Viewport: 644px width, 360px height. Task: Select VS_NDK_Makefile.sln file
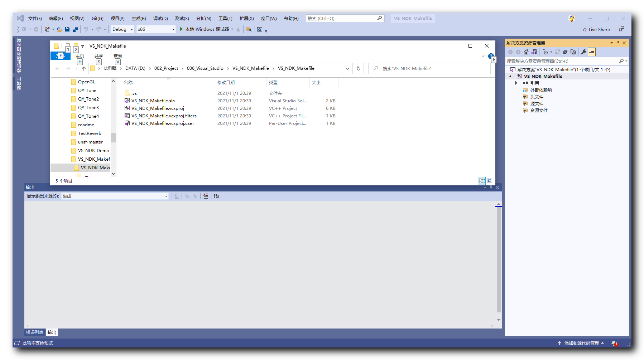(153, 101)
